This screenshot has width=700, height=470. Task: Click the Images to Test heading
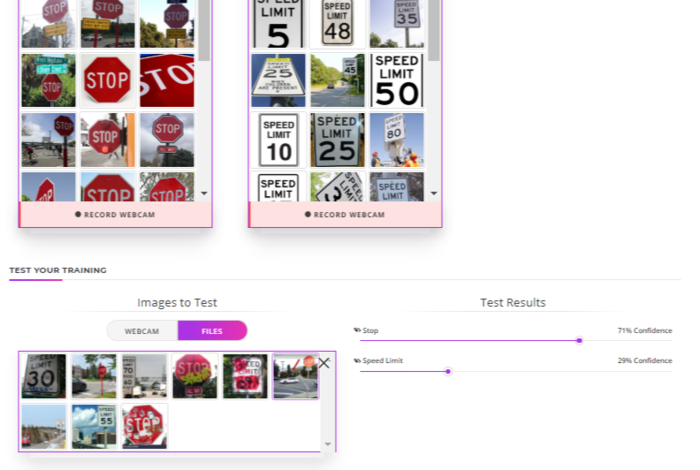coord(177,303)
